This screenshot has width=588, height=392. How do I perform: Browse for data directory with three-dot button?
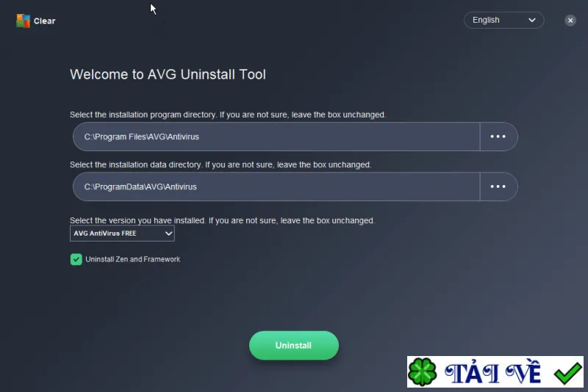[498, 186]
